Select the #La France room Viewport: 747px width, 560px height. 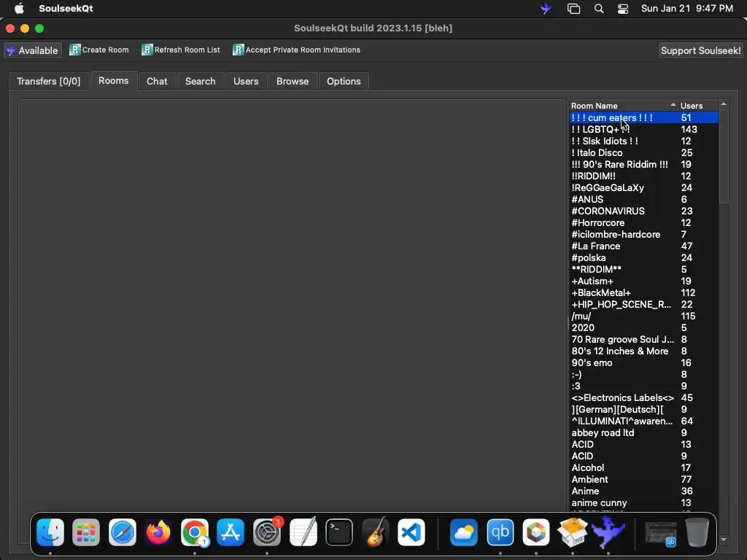coord(643,246)
